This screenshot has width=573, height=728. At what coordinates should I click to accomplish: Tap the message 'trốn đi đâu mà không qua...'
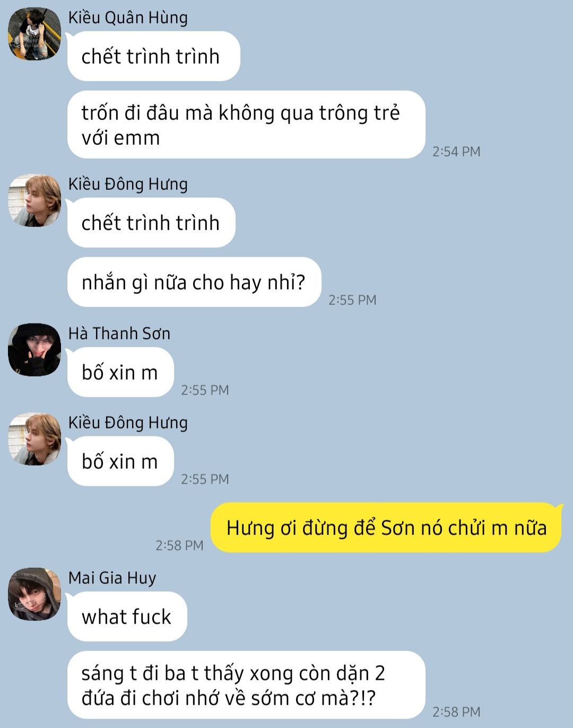247,125
